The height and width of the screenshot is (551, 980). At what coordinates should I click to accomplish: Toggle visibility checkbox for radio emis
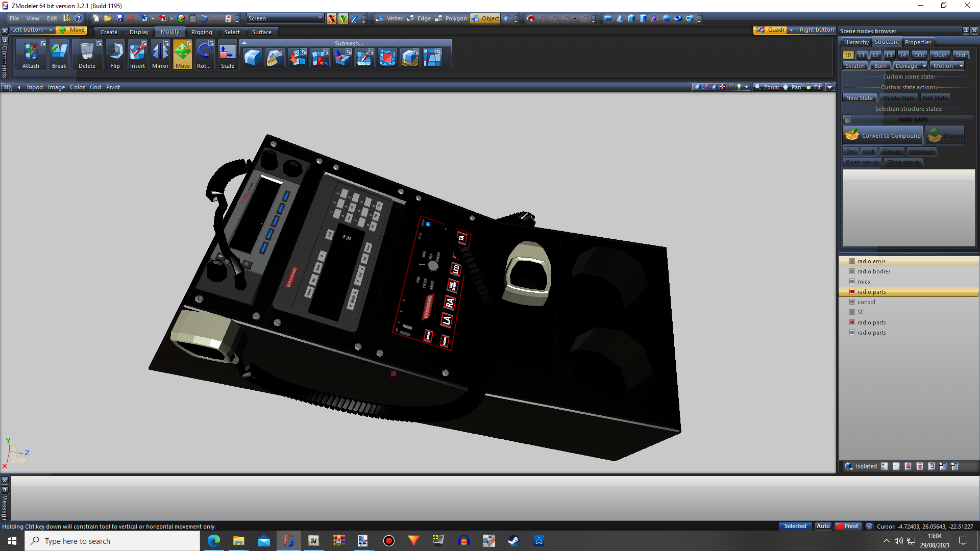click(852, 261)
